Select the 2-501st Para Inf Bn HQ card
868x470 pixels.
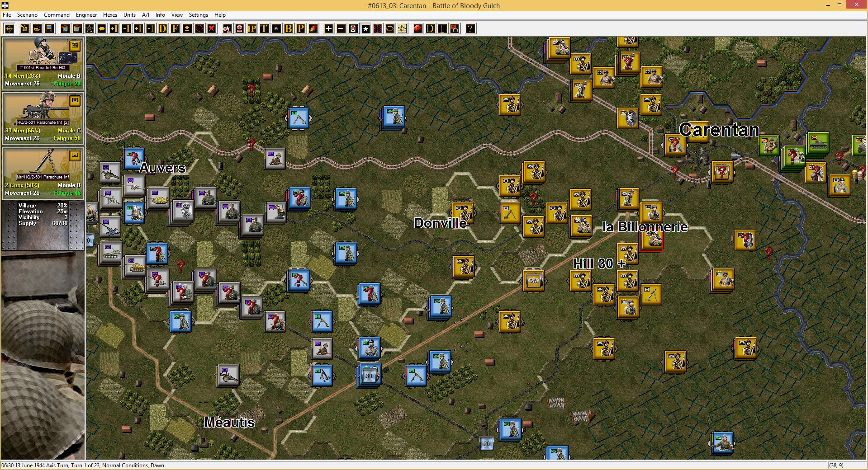(43, 63)
